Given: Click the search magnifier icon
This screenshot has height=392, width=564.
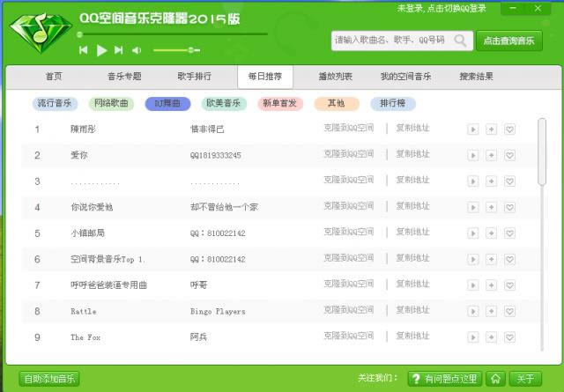Looking at the screenshot, I should click(460, 41).
